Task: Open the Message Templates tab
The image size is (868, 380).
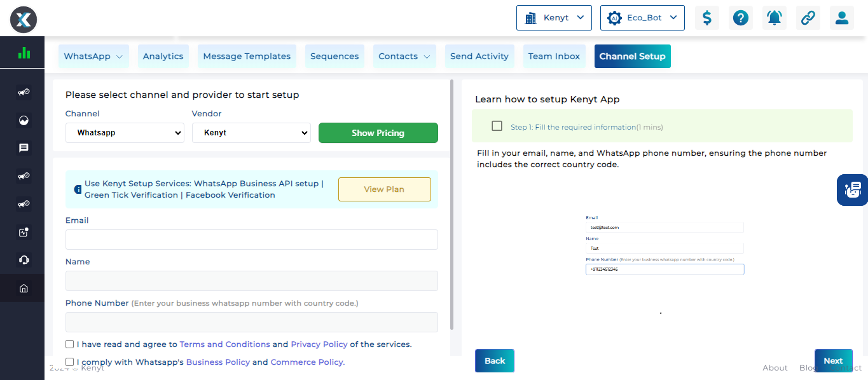Action: [247, 56]
